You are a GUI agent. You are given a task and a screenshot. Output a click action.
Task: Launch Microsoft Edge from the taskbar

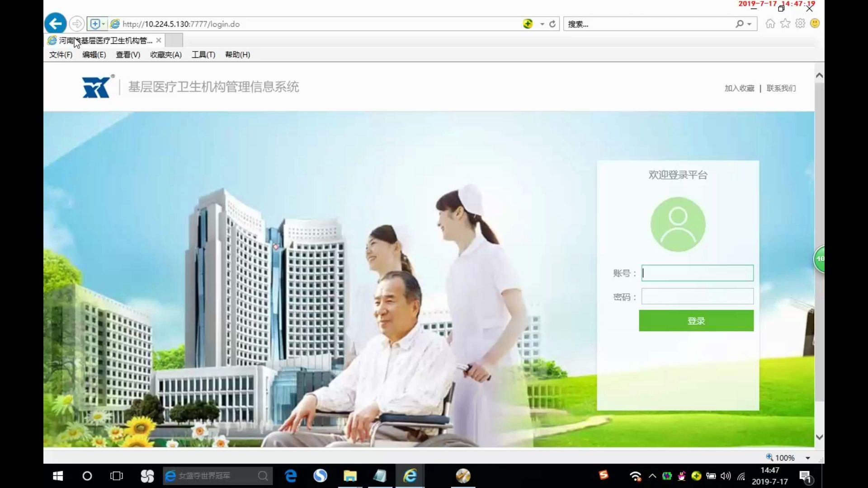click(291, 476)
